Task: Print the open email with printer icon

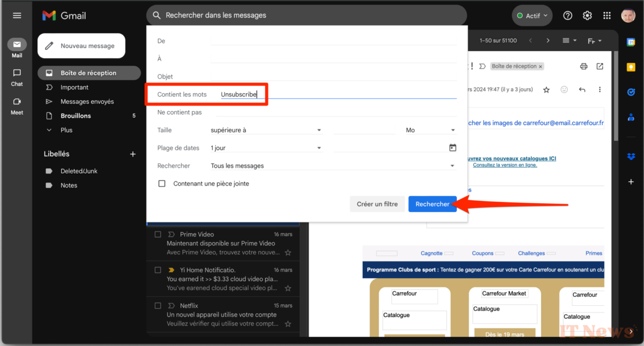Action: (583, 66)
